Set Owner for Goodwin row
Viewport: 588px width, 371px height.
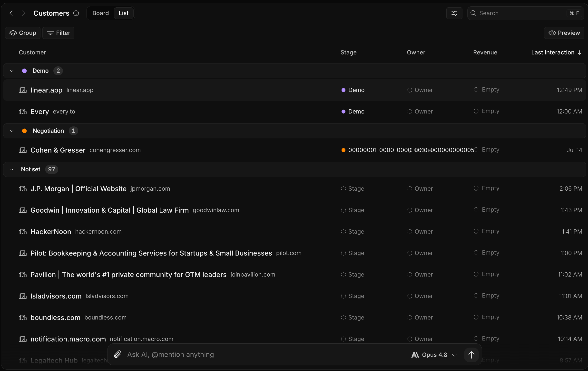420,210
